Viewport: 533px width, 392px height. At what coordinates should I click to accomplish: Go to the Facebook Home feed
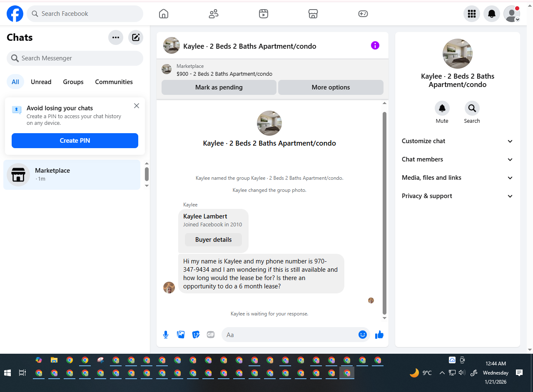pyautogui.click(x=164, y=14)
